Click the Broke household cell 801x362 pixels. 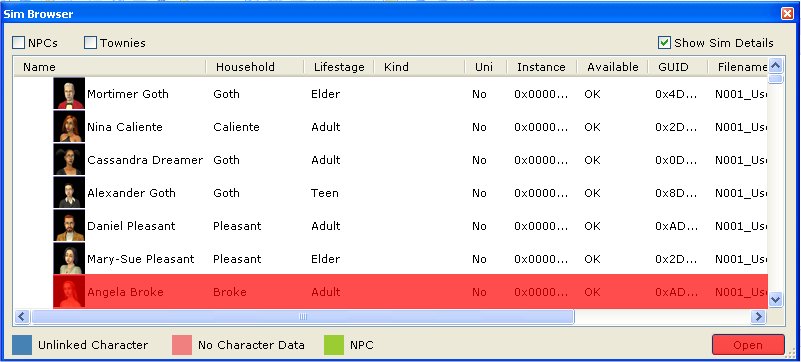[229, 292]
